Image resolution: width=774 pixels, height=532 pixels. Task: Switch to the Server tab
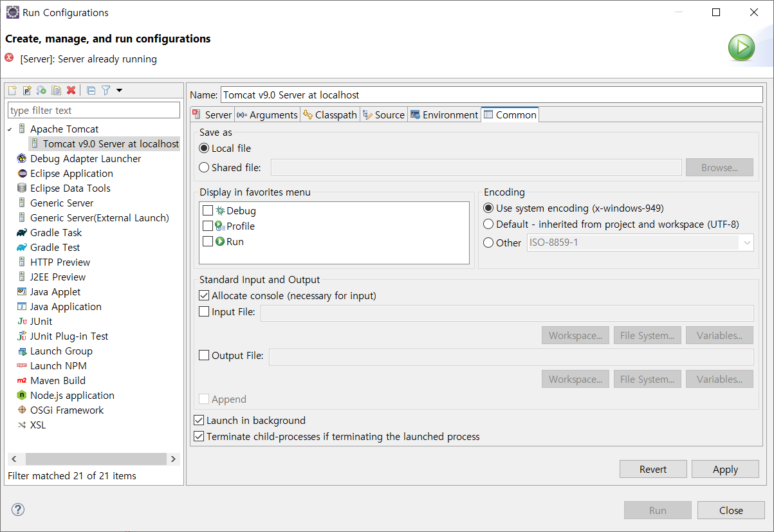(212, 115)
